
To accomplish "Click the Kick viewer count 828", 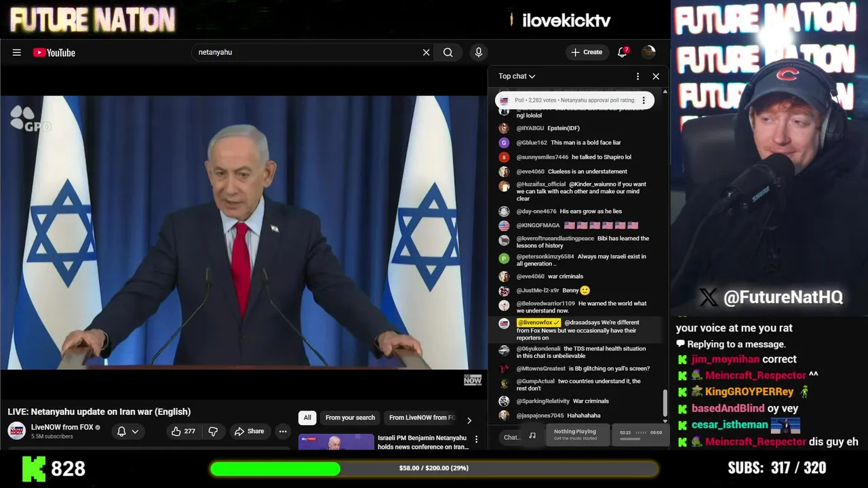I will pyautogui.click(x=68, y=469).
